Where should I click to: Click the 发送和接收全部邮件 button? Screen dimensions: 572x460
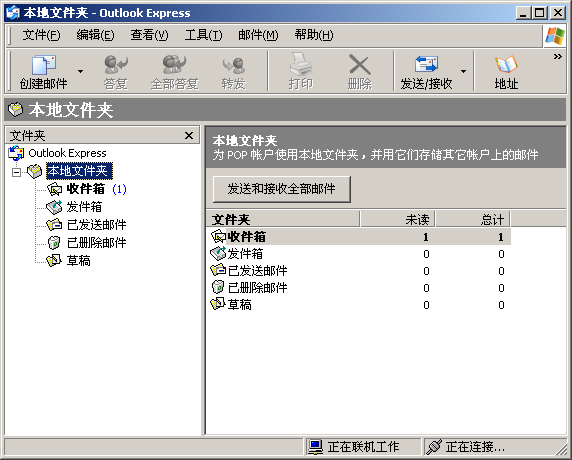[x=282, y=189]
